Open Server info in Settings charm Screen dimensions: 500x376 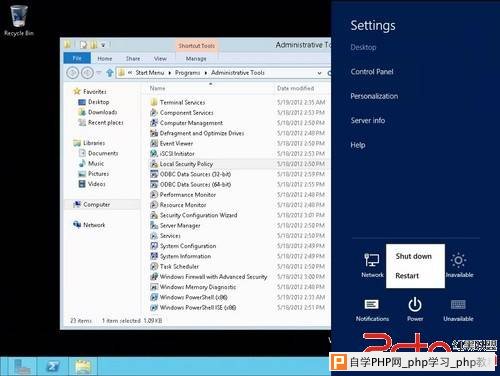[x=368, y=120]
